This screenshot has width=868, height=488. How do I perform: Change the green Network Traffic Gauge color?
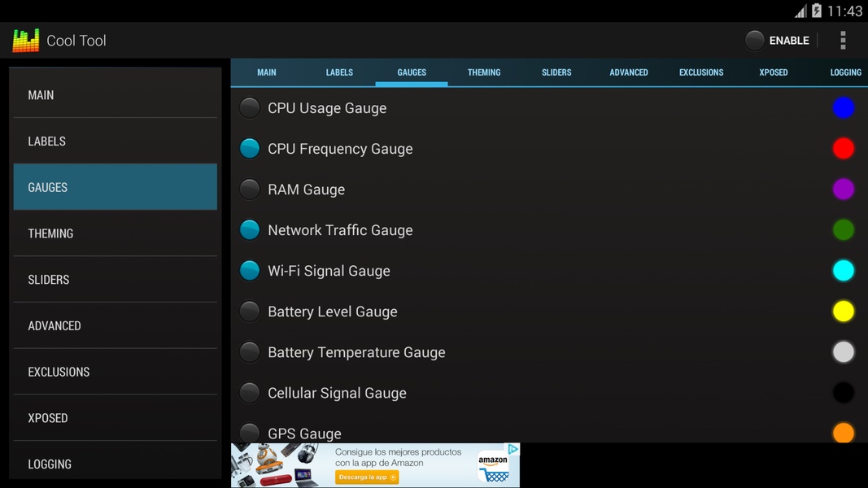(x=843, y=229)
